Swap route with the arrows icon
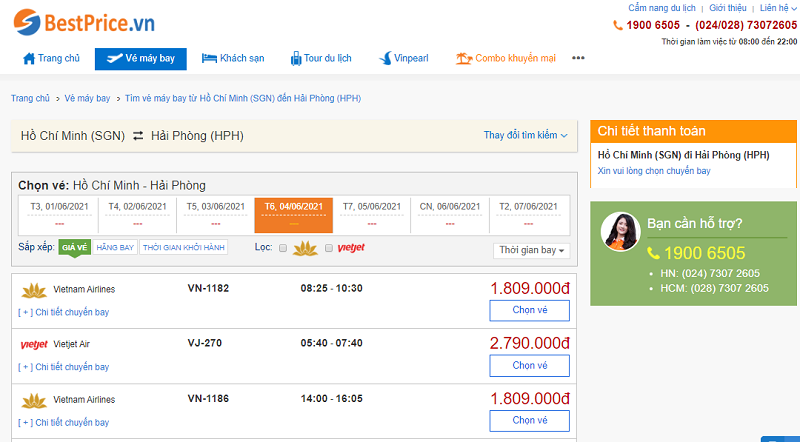Screen dimensions: 800x442 coord(138,136)
